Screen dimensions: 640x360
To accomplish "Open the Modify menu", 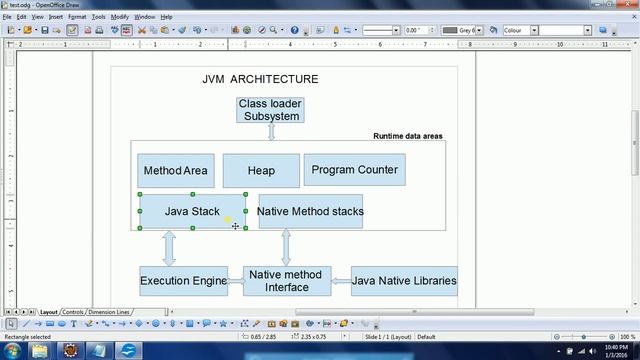I will point(120,17).
